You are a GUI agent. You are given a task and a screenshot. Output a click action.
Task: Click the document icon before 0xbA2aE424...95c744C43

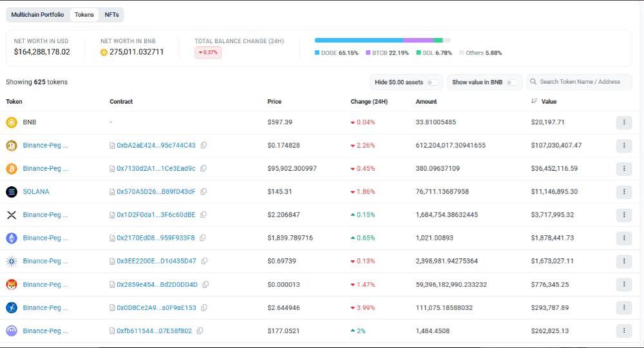pyautogui.click(x=112, y=146)
